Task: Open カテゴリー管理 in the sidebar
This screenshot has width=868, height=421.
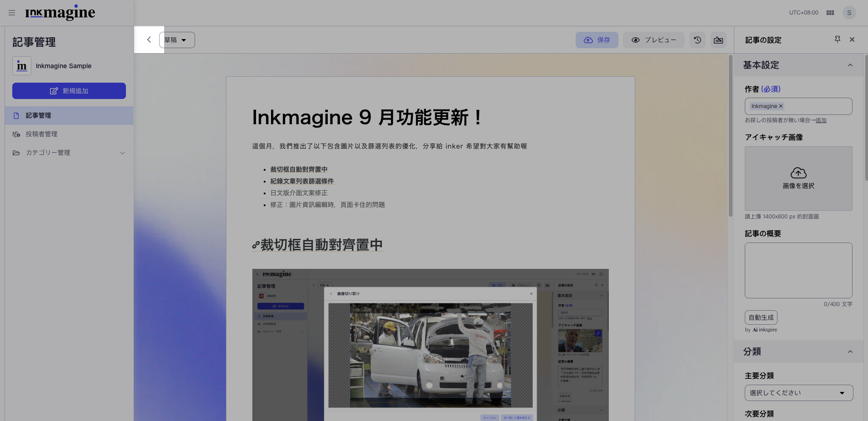Action: pos(69,153)
